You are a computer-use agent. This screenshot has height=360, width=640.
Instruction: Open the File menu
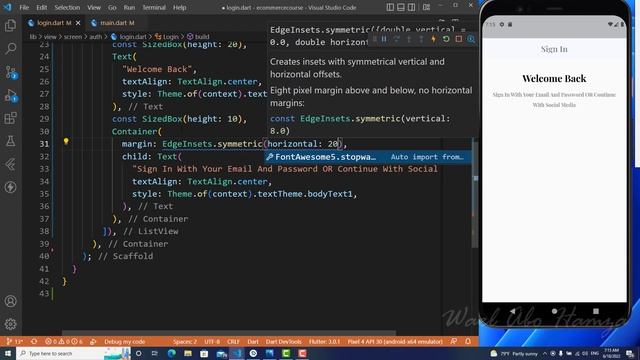pos(24,7)
